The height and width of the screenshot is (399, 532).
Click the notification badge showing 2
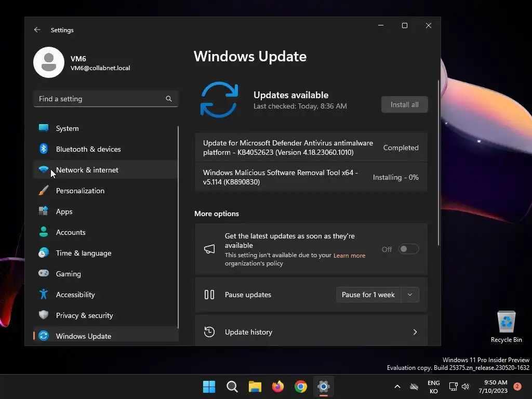point(517,387)
